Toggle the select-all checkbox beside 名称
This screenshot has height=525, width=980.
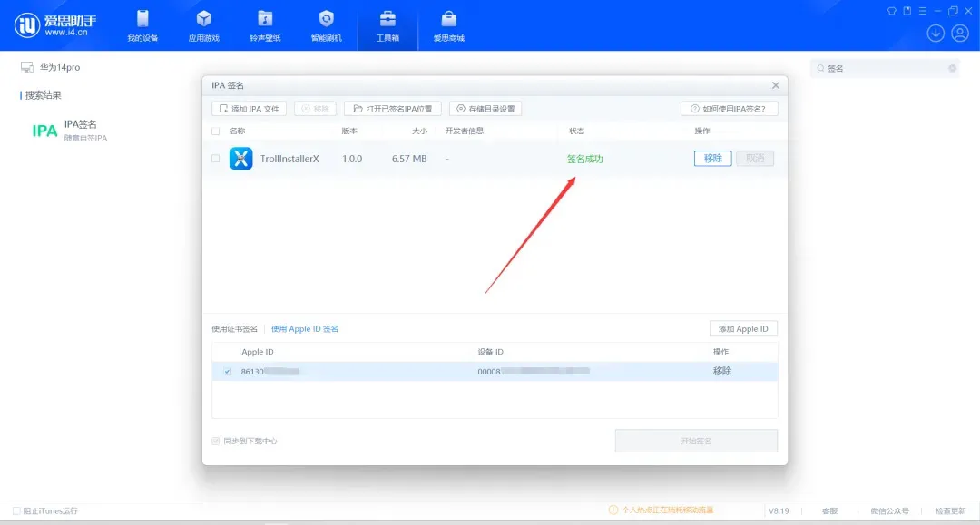click(x=215, y=131)
